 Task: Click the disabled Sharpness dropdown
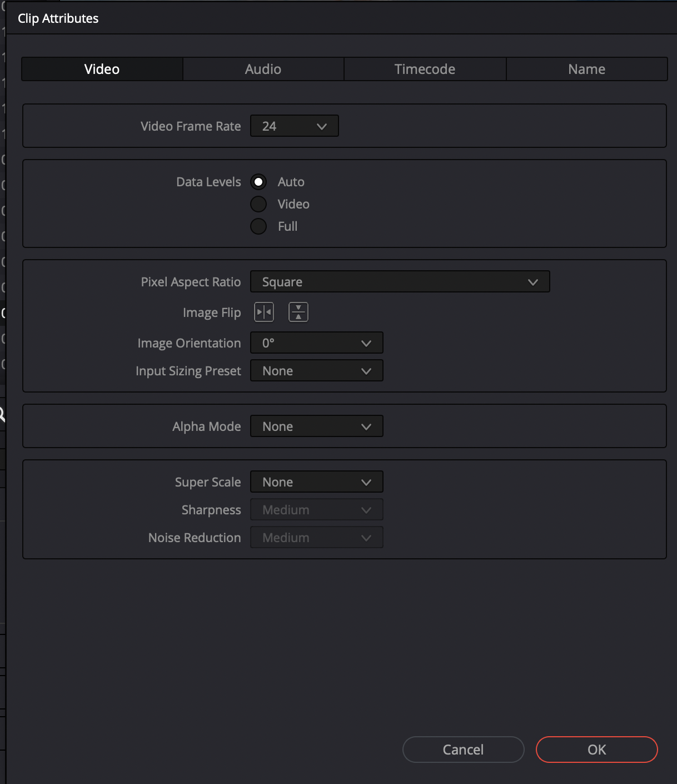point(317,509)
